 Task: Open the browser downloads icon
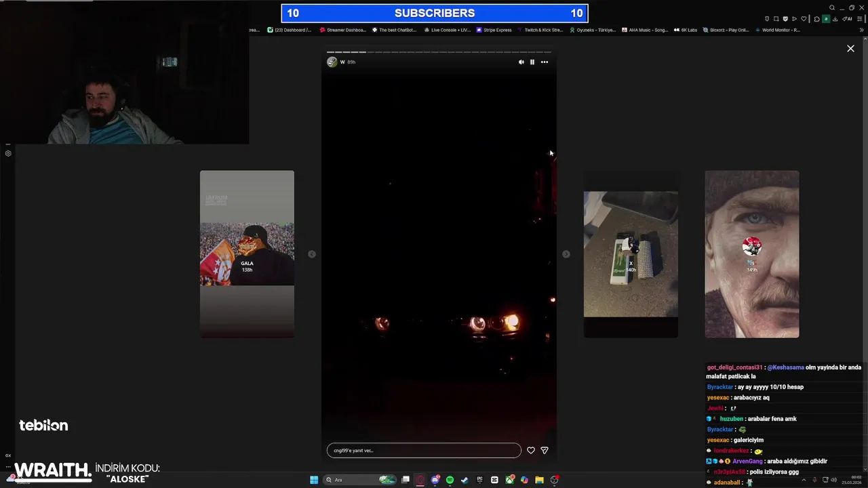(835, 19)
